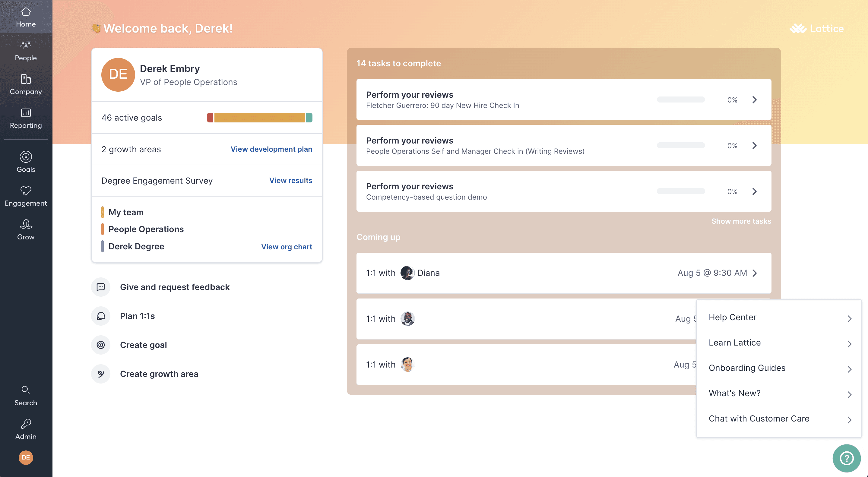This screenshot has height=477, width=868.
Task: Click Give and request feedback
Action: tap(175, 287)
